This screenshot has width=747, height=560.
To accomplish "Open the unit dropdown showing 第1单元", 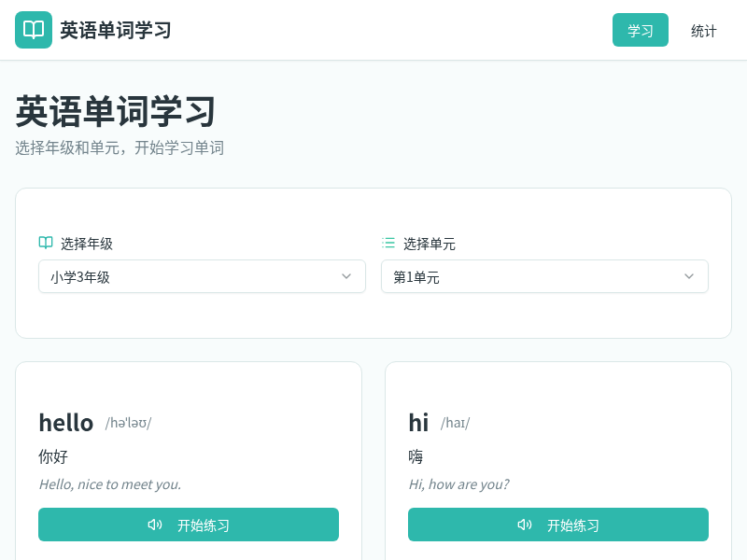I will pyautogui.click(x=544, y=276).
